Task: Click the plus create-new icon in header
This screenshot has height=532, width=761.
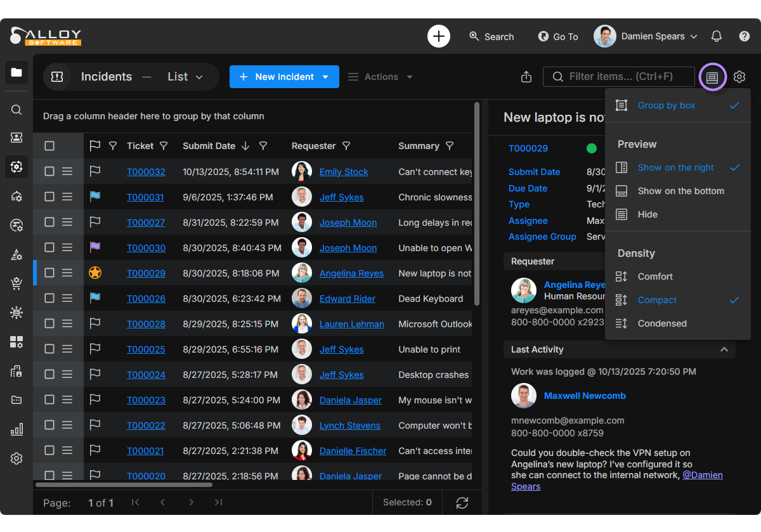Action: coord(439,36)
